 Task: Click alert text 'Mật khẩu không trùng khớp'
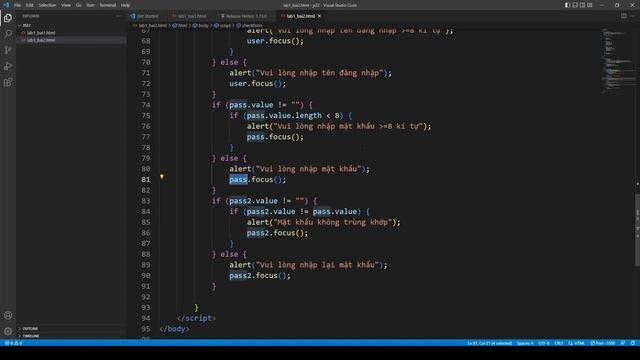click(x=333, y=222)
